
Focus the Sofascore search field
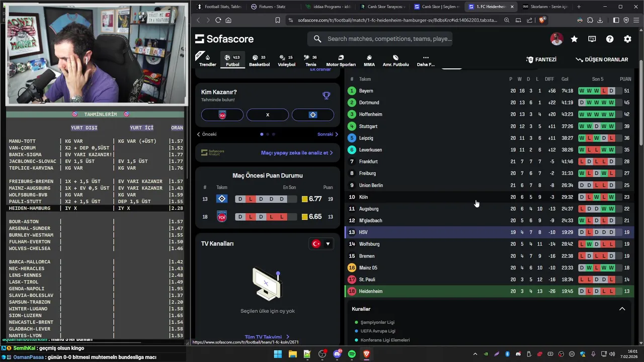(x=380, y=39)
